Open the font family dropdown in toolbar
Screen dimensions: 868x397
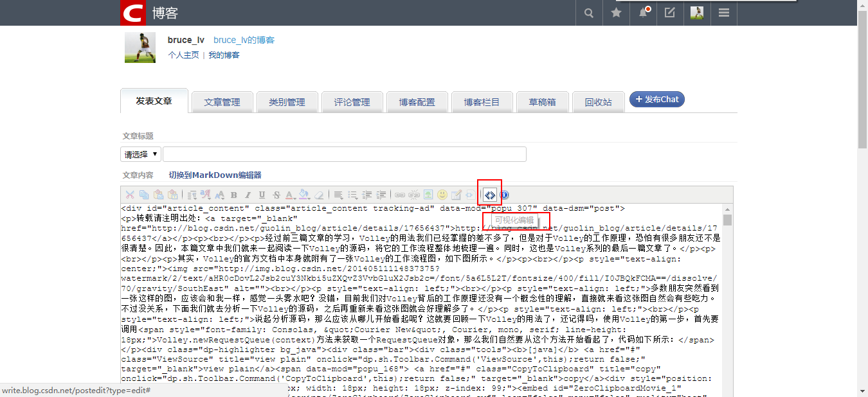(x=206, y=195)
